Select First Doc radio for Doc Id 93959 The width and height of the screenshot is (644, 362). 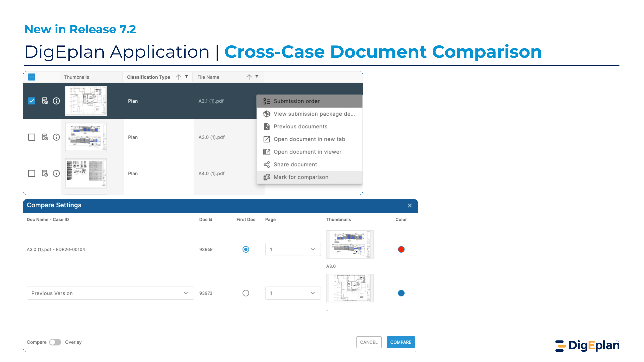click(246, 249)
